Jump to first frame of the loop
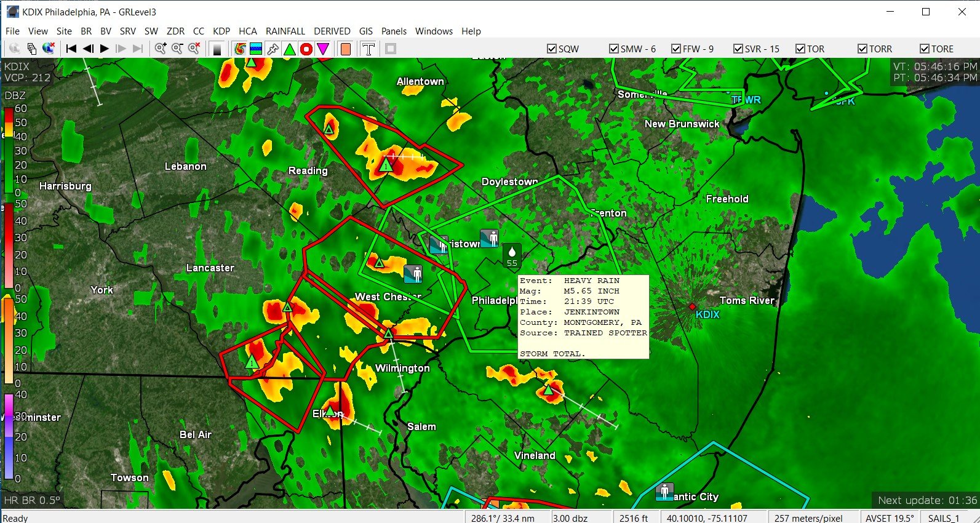980x523 pixels. 71,49
